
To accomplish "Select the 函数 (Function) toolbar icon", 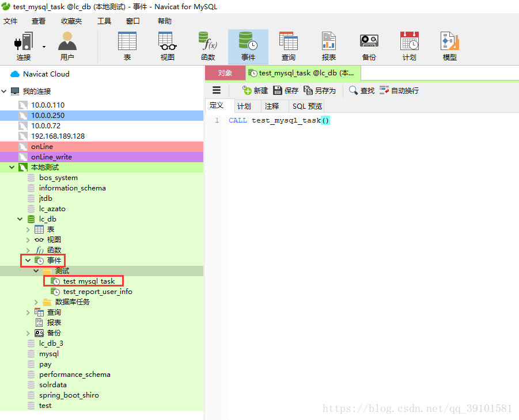I will coord(208,46).
